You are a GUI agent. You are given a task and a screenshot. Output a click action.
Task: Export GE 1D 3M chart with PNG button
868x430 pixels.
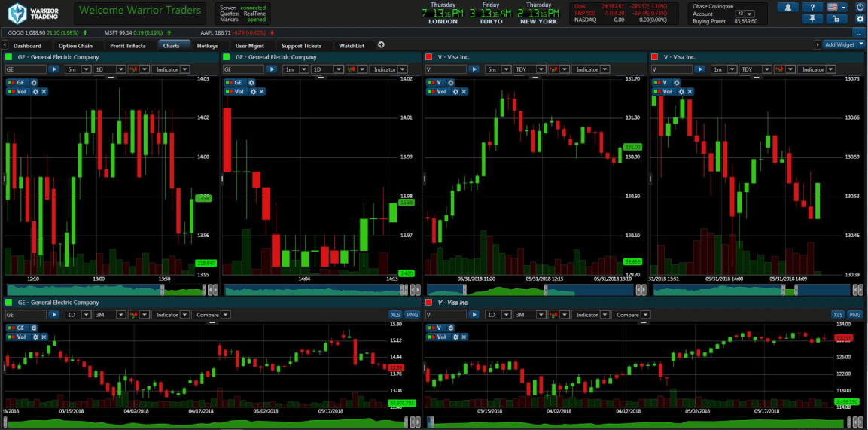coord(412,314)
